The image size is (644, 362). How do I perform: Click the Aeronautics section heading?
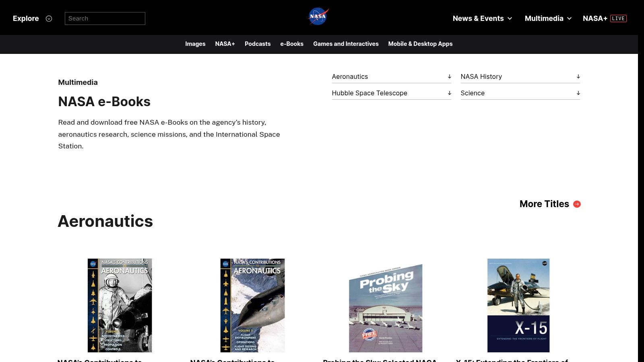point(105,221)
